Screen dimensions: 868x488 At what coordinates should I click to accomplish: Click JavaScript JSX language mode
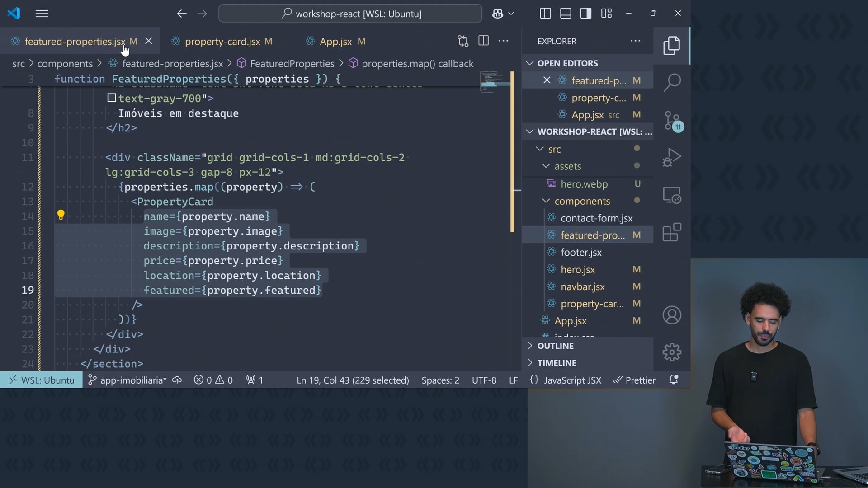point(572,380)
